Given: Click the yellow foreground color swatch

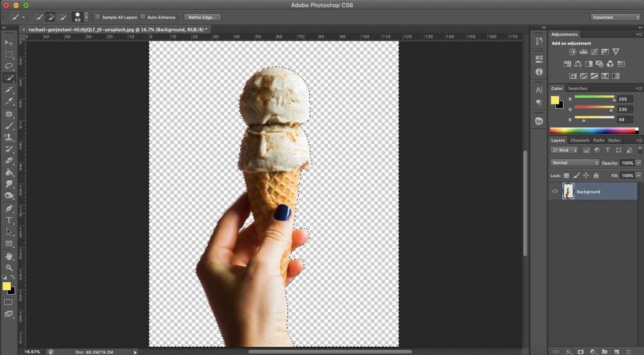Looking at the screenshot, I should click(x=6, y=287).
